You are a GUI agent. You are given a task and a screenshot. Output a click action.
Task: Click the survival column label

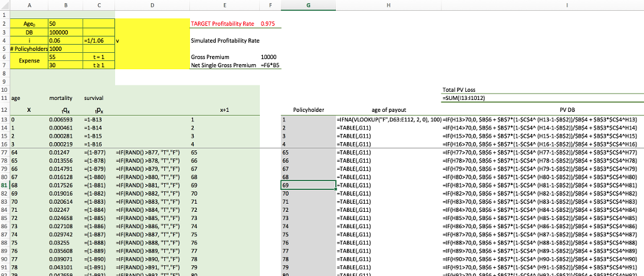click(x=94, y=98)
